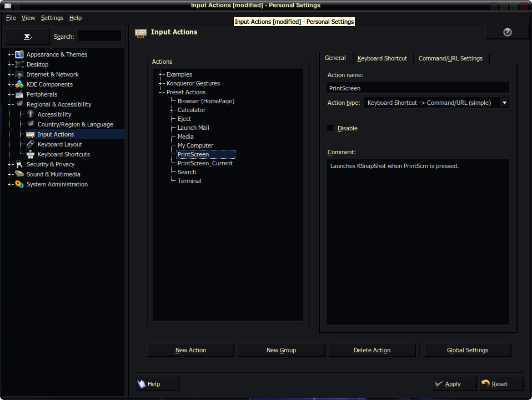
Task: Open the File menu
Action: pos(11,18)
